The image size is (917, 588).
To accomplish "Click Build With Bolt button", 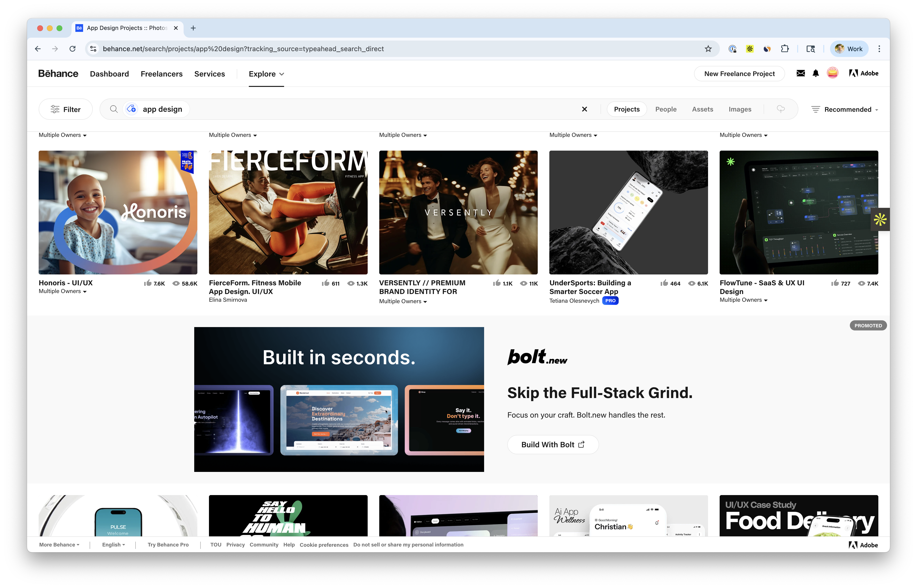I will pos(552,444).
